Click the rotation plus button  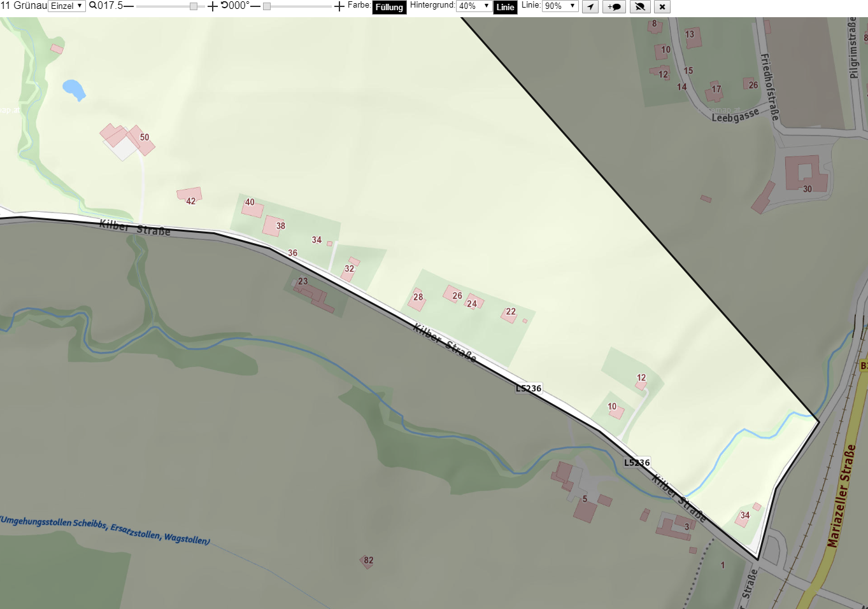pyautogui.click(x=339, y=6)
